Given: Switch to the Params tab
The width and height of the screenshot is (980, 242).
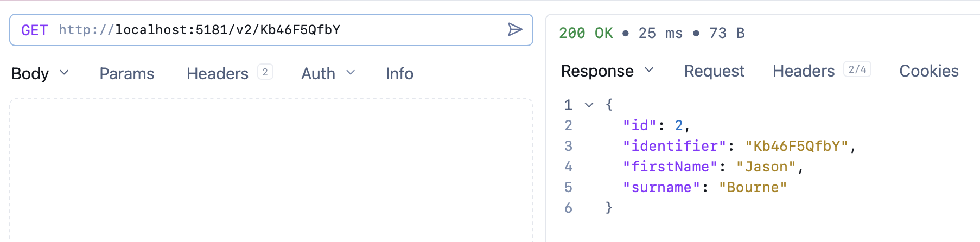Looking at the screenshot, I should click(127, 74).
